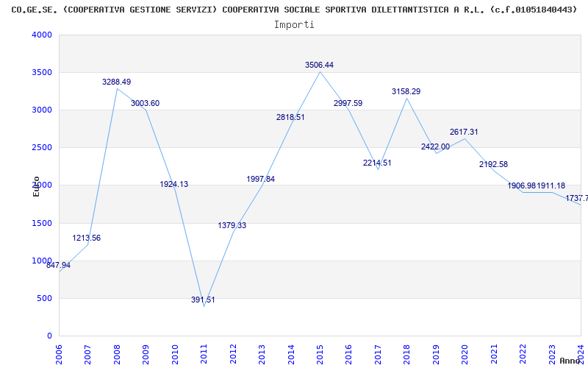Select the 847.94 first data label
Viewport: 588px width, 368px height.
tap(59, 265)
